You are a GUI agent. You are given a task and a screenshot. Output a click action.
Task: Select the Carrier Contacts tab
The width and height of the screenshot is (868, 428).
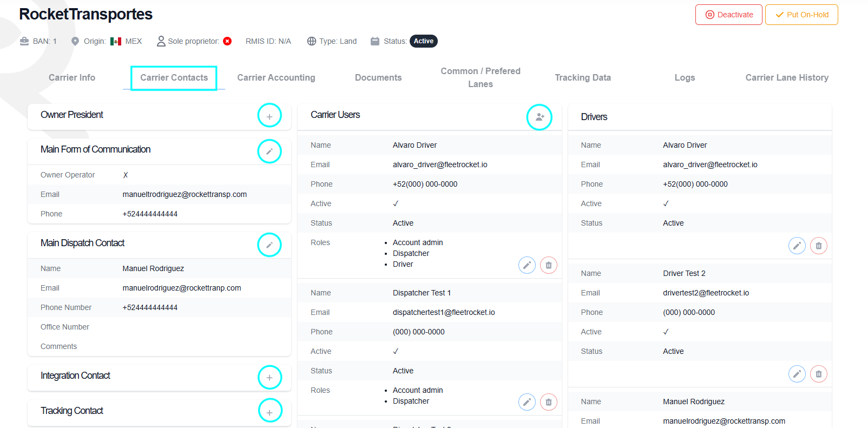click(x=174, y=77)
